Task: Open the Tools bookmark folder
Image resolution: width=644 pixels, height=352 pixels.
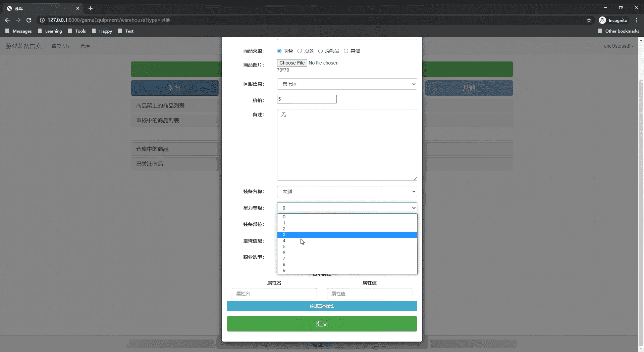Action: pyautogui.click(x=77, y=31)
